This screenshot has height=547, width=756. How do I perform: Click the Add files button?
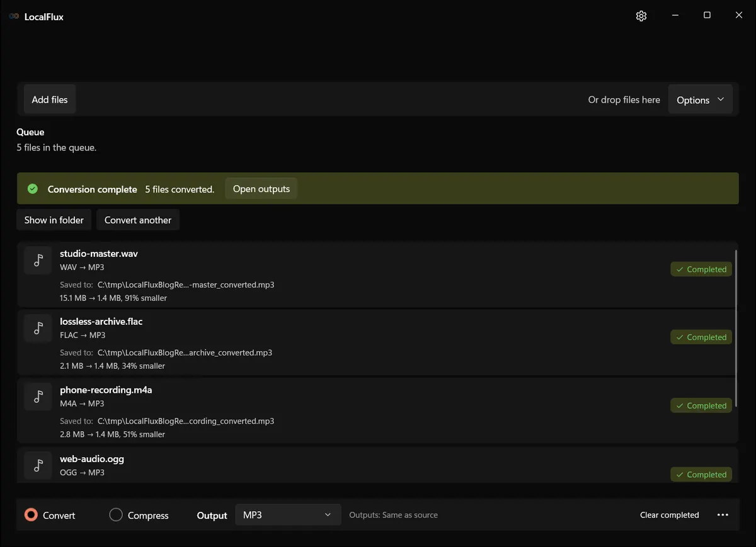point(50,99)
